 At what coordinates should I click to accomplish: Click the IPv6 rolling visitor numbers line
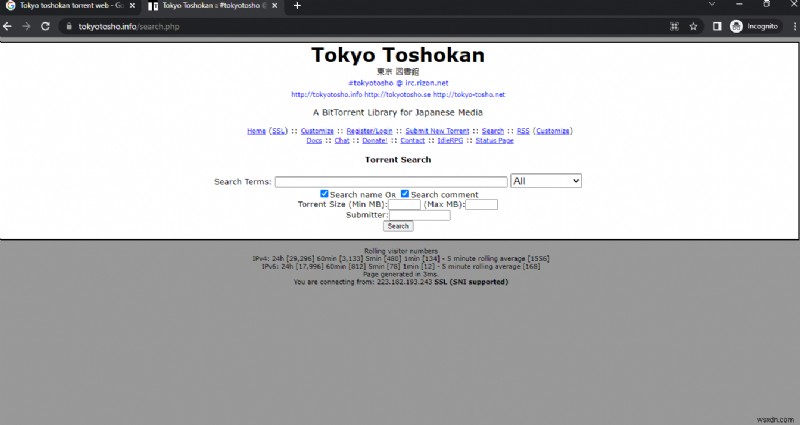point(401,266)
